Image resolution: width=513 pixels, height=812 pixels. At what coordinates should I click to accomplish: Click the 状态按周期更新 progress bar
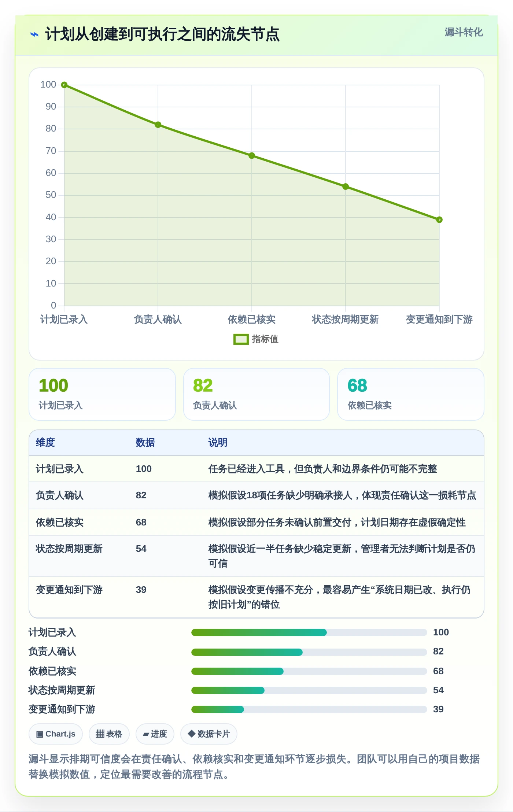[x=309, y=690]
